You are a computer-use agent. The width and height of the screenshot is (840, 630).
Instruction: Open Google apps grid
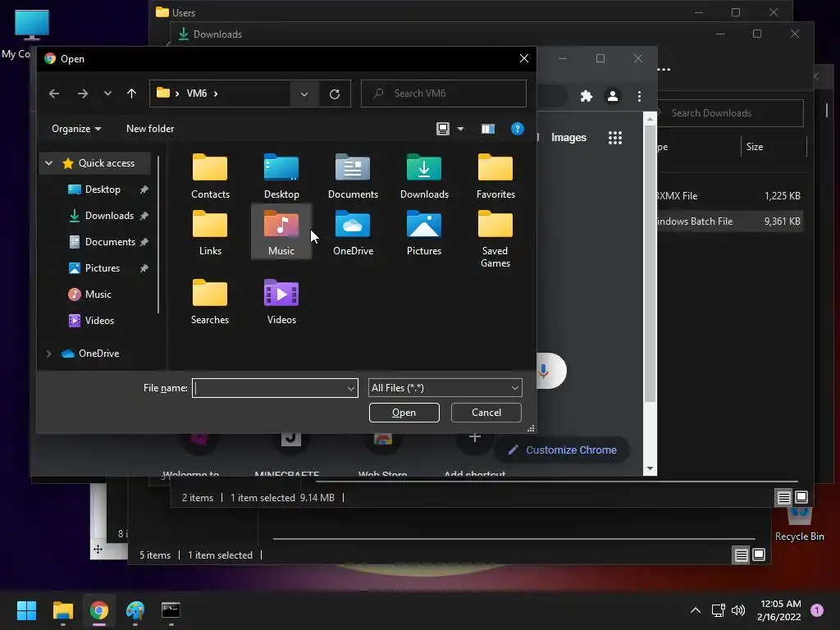pos(615,138)
